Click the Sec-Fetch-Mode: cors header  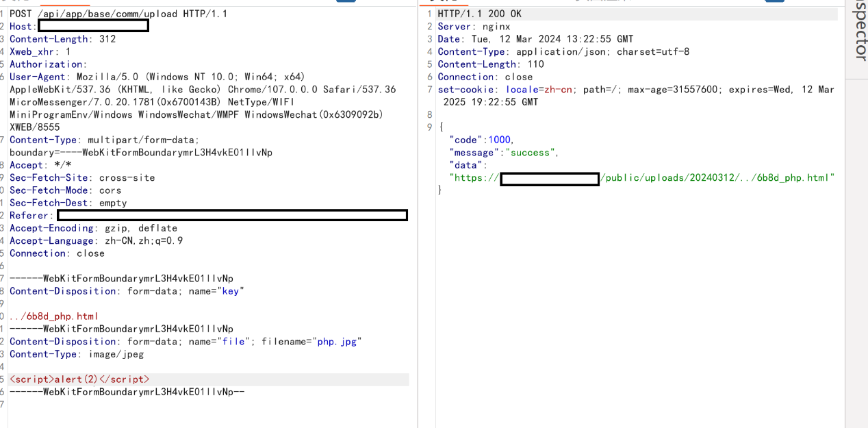click(x=65, y=190)
